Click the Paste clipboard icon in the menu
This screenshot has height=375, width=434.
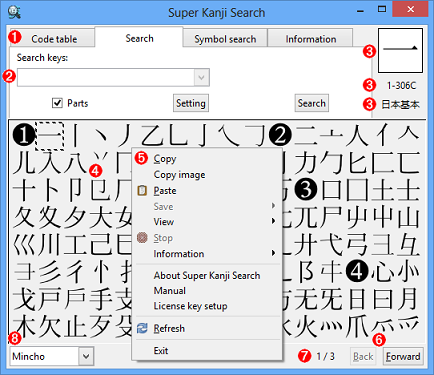tap(142, 190)
